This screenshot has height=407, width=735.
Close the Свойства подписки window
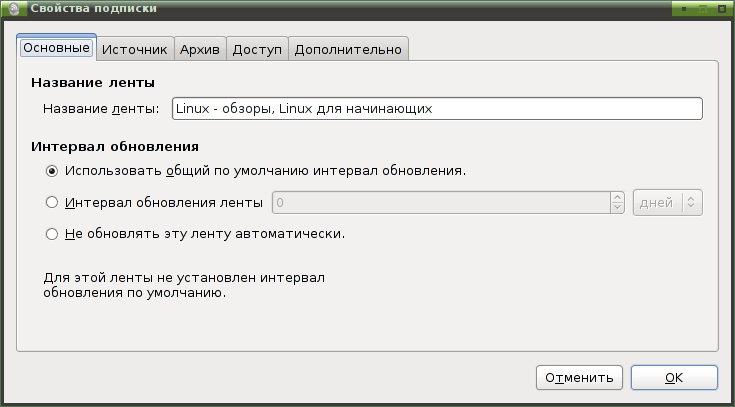pyautogui.click(x=721, y=9)
